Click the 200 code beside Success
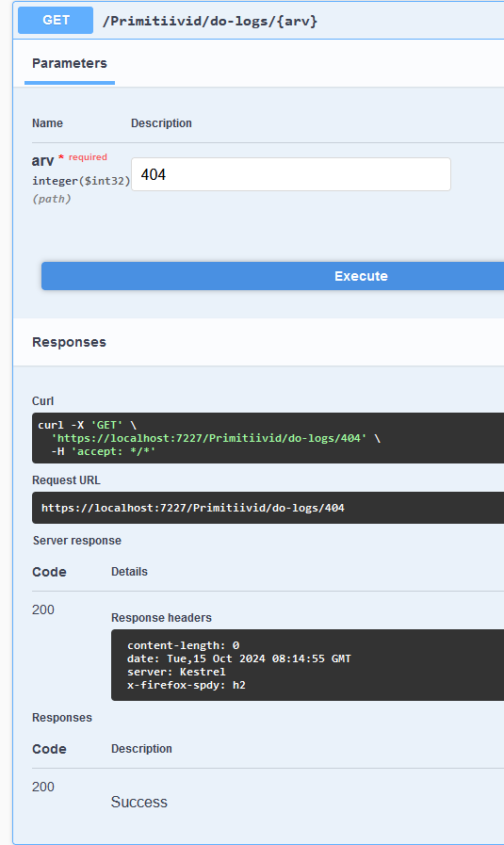This screenshot has width=504, height=845. 43,787
